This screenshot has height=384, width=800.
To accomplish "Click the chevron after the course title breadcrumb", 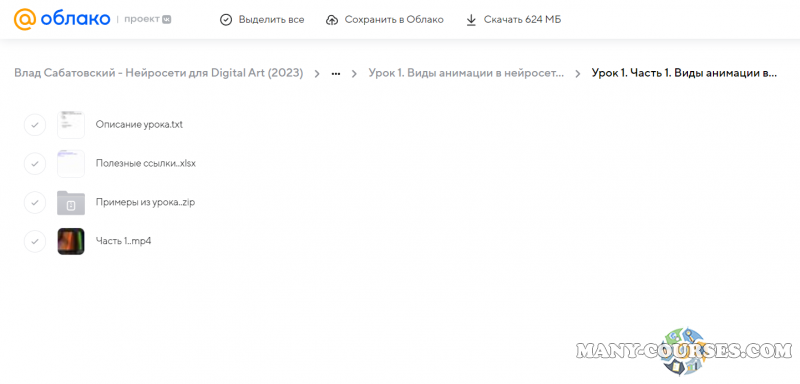I will pyautogui.click(x=317, y=73).
